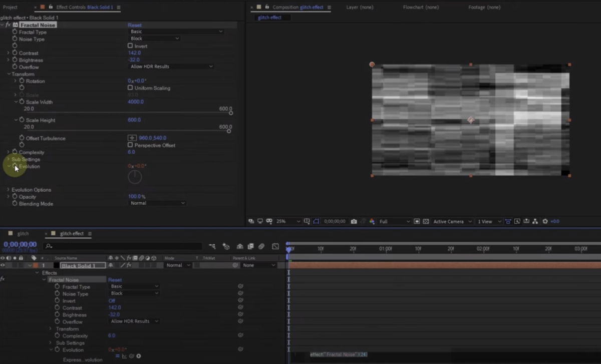Viewport: 601px width, 364px height.
Task: Toggle the Brightness stopwatch in Effect Controls
Action: click(15, 60)
